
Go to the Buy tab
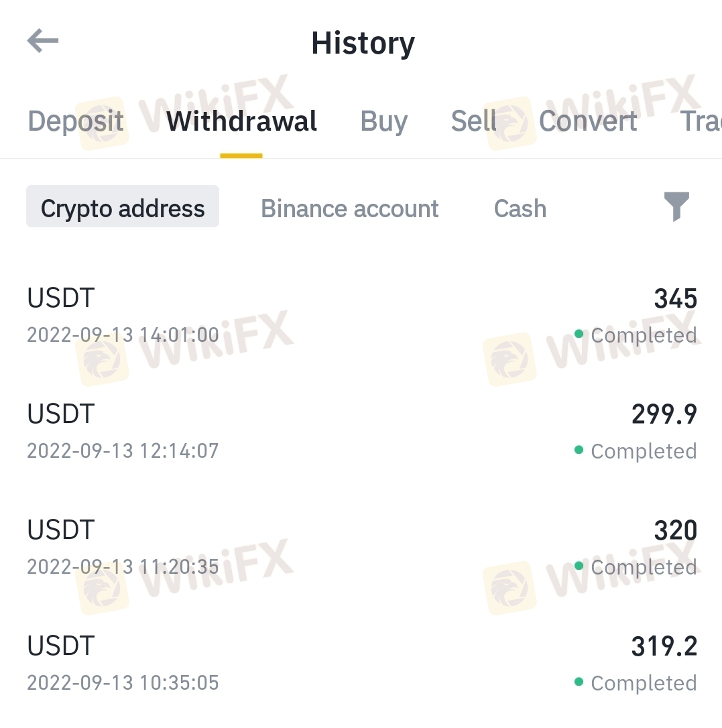383,121
